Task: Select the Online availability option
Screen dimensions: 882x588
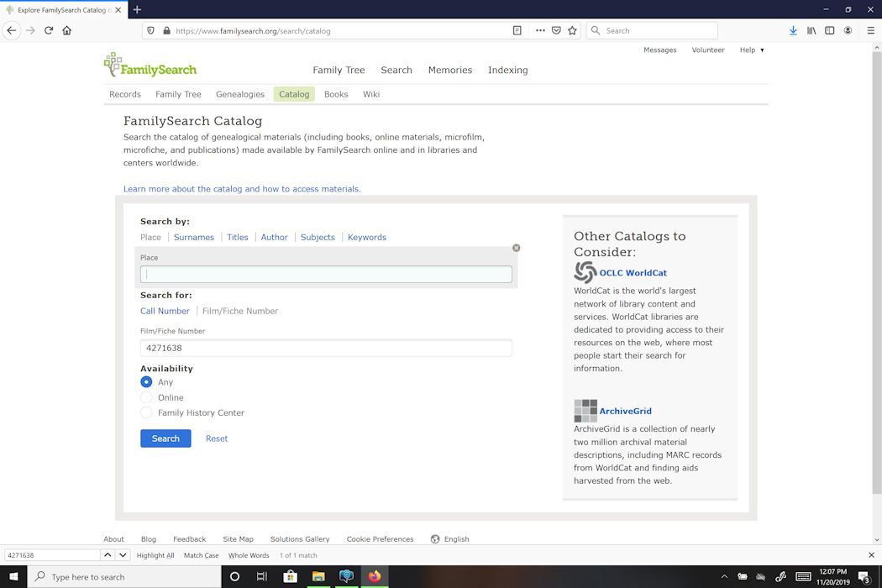Action: tap(146, 397)
